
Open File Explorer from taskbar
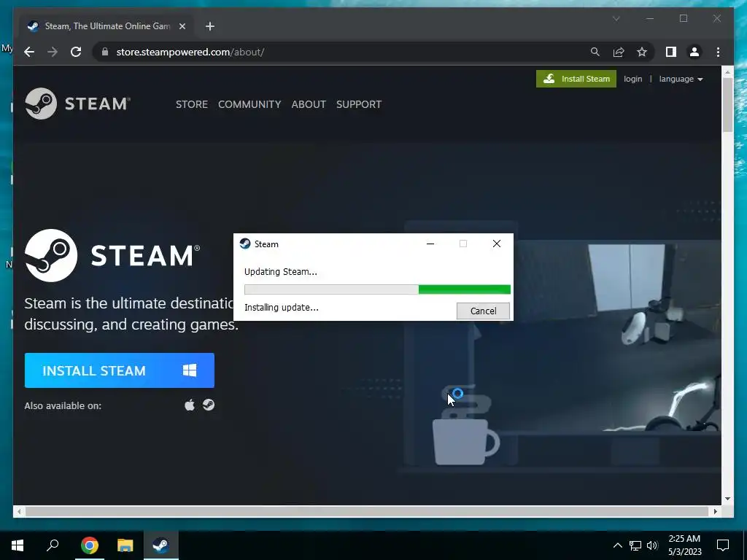(x=125, y=545)
